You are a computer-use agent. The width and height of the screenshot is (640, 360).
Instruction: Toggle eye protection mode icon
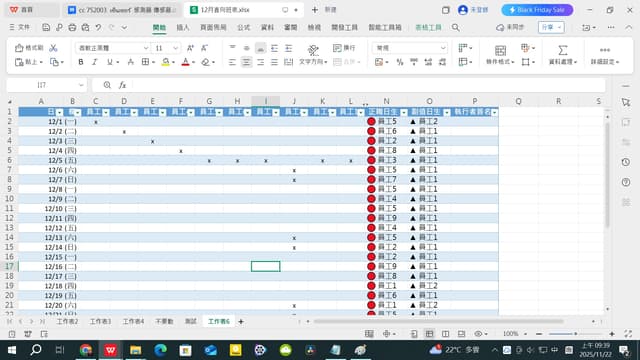(x=478, y=334)
